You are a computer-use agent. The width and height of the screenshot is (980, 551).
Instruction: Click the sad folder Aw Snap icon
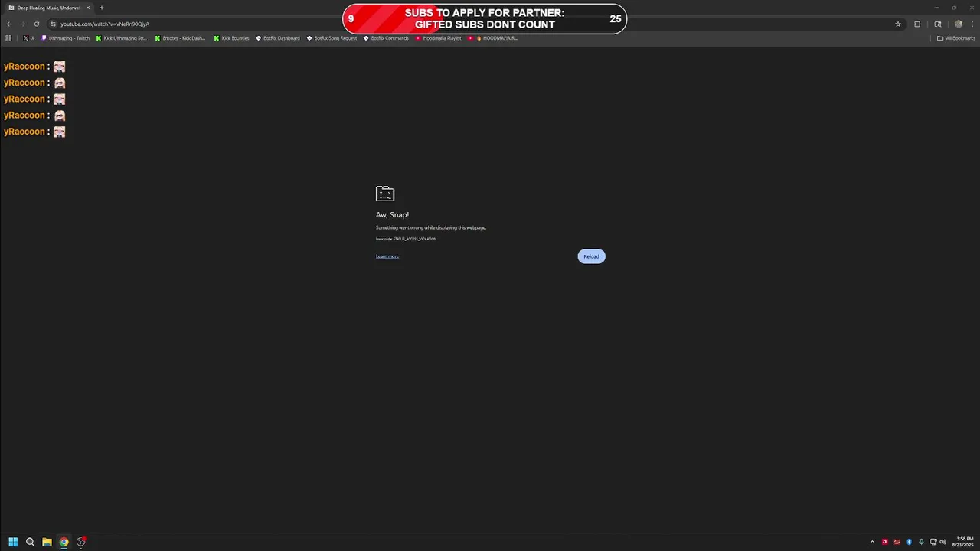pos(385,194)
